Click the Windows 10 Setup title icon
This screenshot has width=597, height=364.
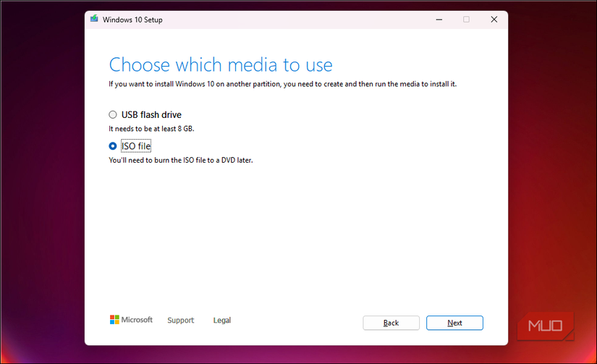point(94,19)
